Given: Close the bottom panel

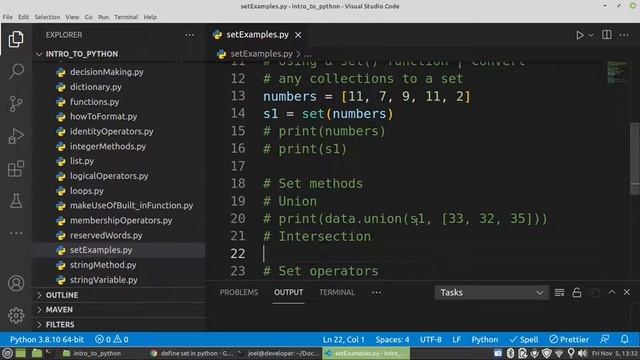Looking at the screenshot, I should pos(627,292).
